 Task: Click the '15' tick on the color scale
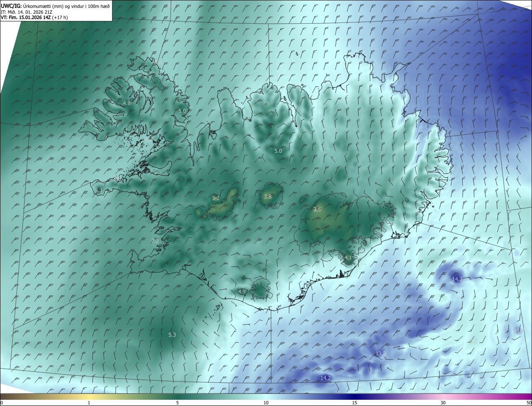355,403
